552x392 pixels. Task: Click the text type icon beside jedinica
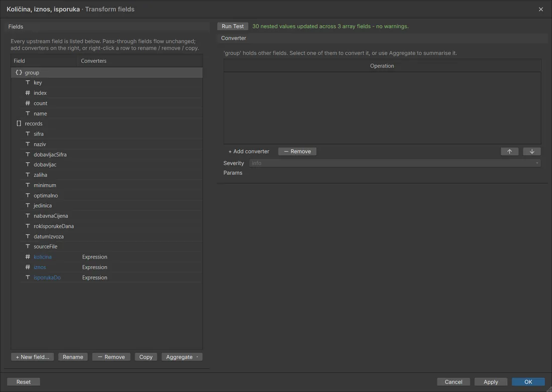point(28,205)
